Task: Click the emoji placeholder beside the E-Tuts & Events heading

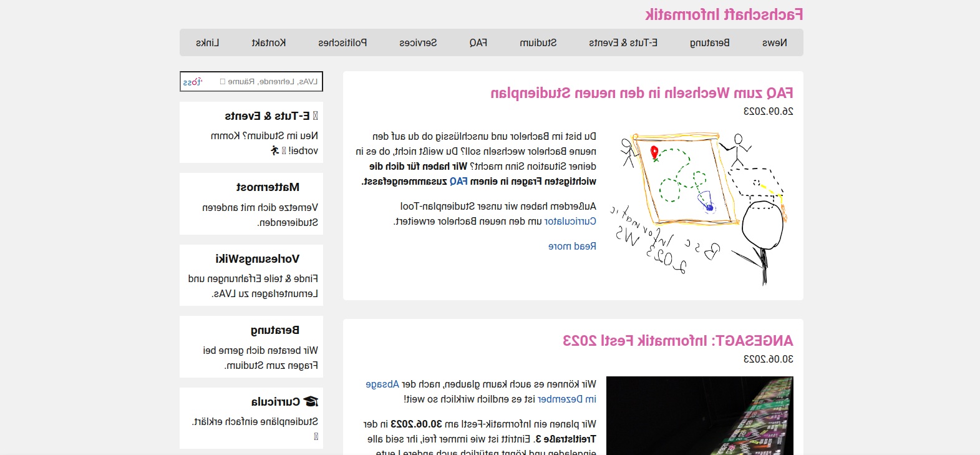Action: 315,115
